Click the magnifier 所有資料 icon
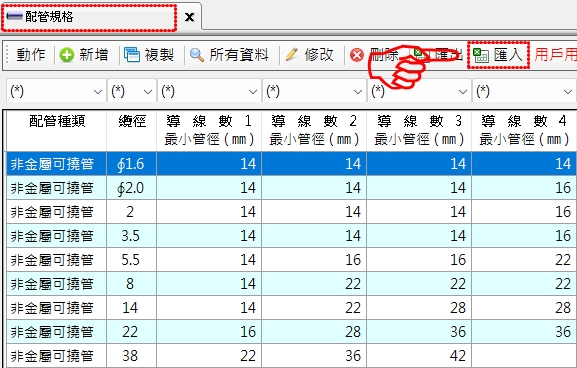Viewport: 577px width, 368px height. (197, 56)
